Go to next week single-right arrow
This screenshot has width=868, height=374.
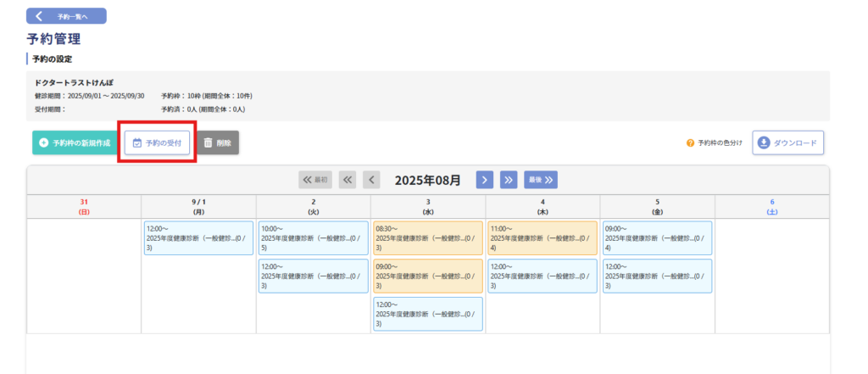(484, 180)
